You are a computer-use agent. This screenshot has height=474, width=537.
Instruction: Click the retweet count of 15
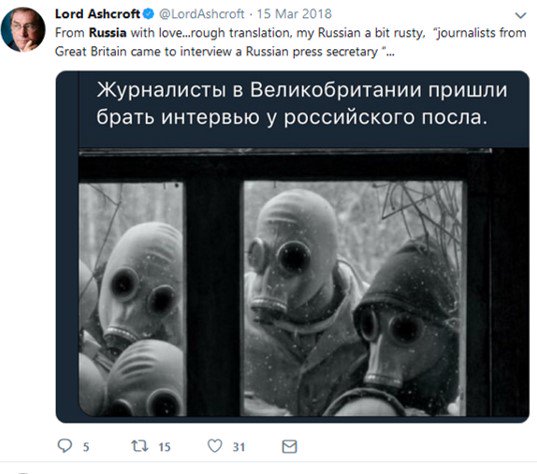click(x=164, y=447)
